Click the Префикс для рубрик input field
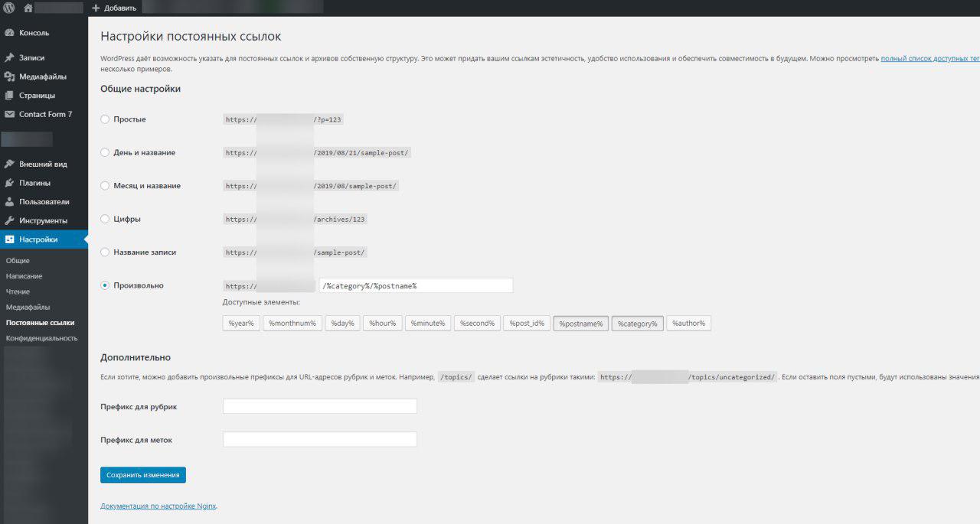 click(x=319, y=406)
